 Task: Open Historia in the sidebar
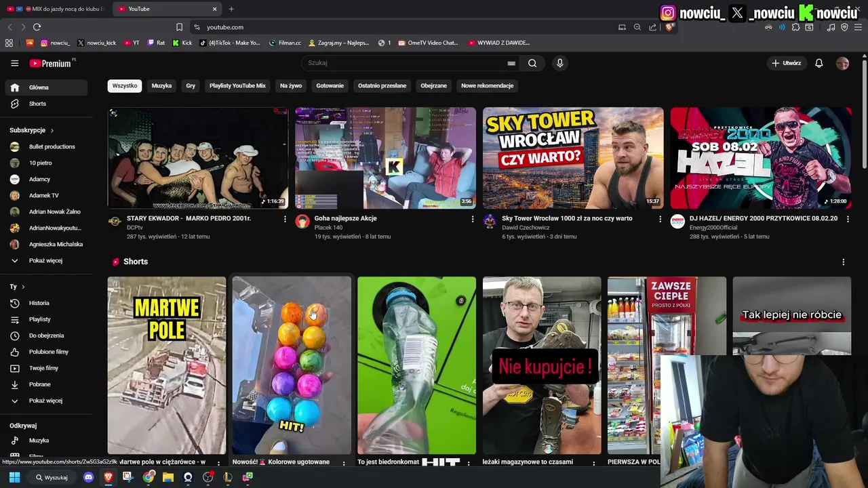tap(46, 303)
